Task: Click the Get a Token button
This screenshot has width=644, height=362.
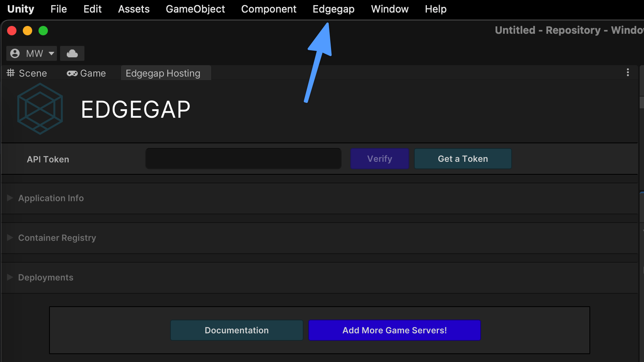Action: 463,159
